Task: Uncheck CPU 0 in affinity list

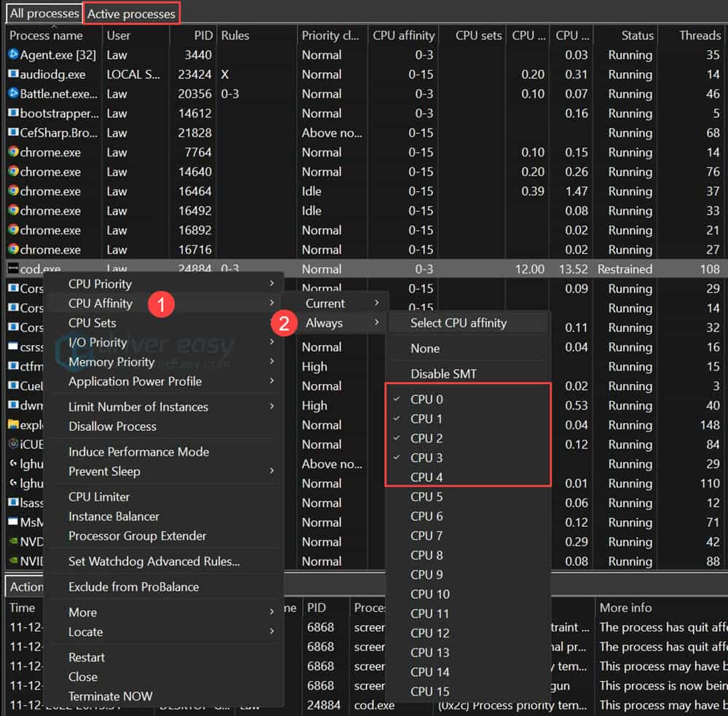Action: click(427, 399)
